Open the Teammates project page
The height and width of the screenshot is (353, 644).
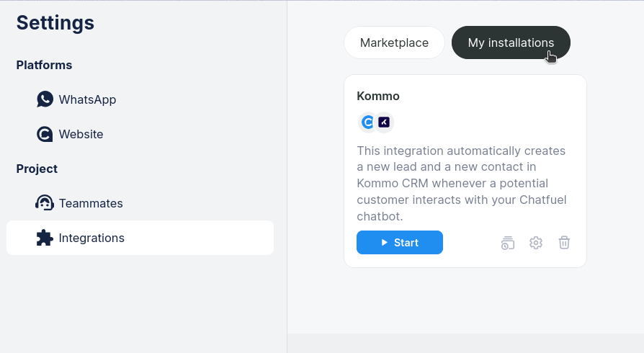click(x=91, y=203)
